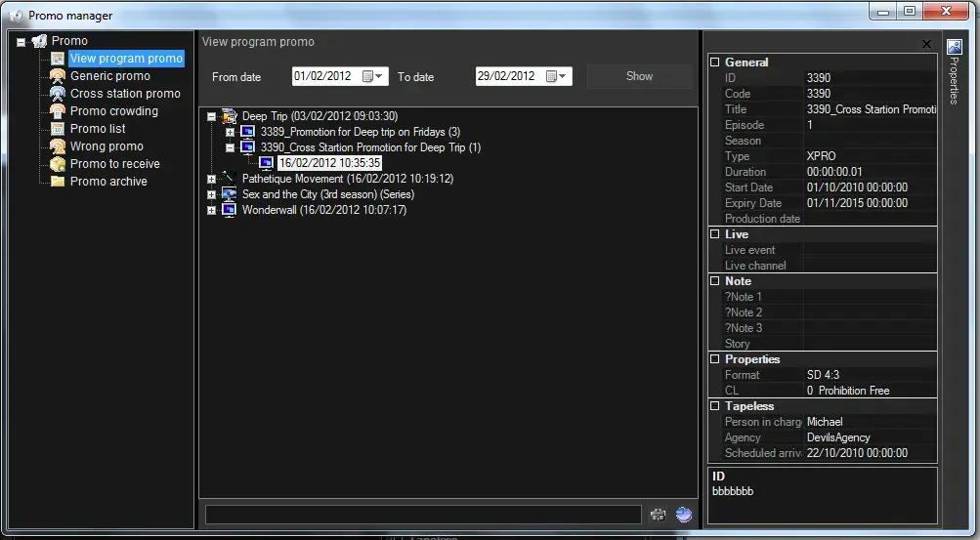Select the Cross station promo icon
This screenshot has height=540, width=980.
pos(58,94)
